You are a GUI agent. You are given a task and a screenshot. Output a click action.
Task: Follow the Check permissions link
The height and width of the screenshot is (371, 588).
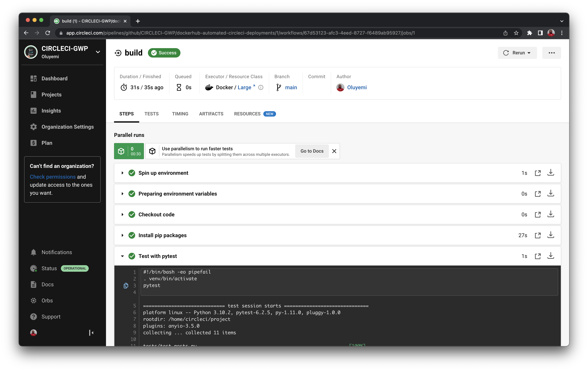click(52, 177)
